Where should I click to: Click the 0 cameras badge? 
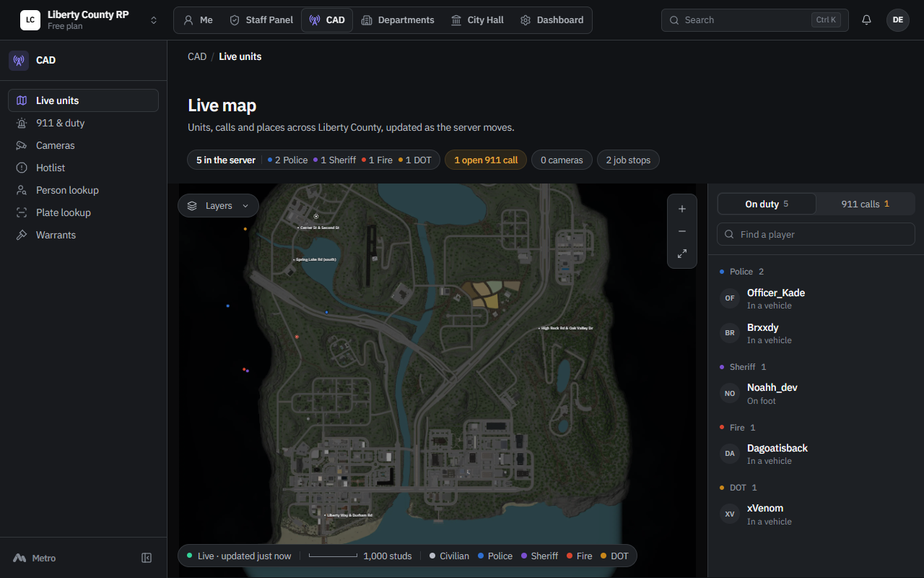coord(562,160)
